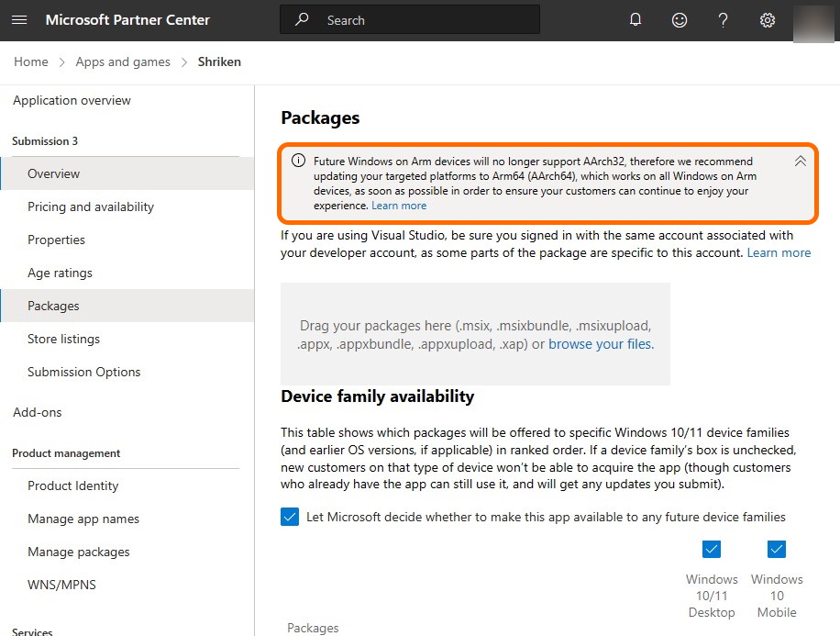
Task: Click the browse your files link
Action: point(601,343)
